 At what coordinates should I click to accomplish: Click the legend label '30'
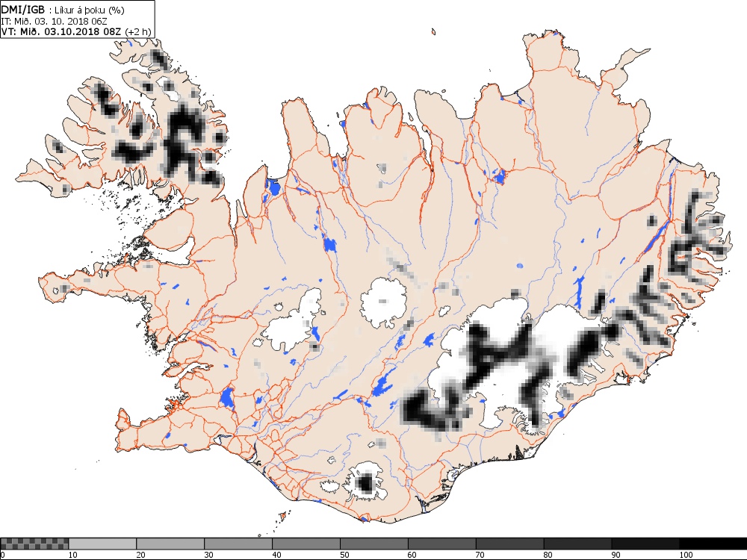tap(208, 555)
